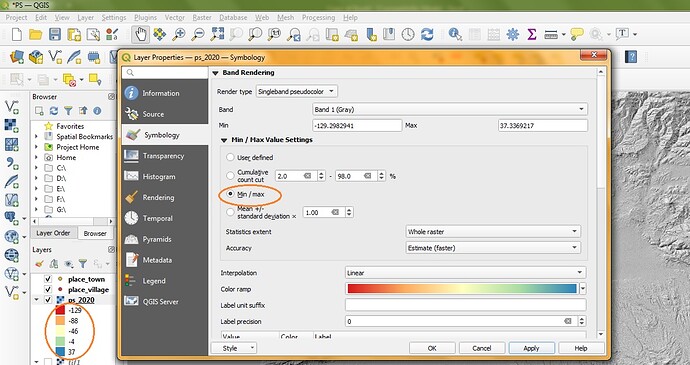
Task: Click the color ramp gradient bar
Action: point(462,289)
